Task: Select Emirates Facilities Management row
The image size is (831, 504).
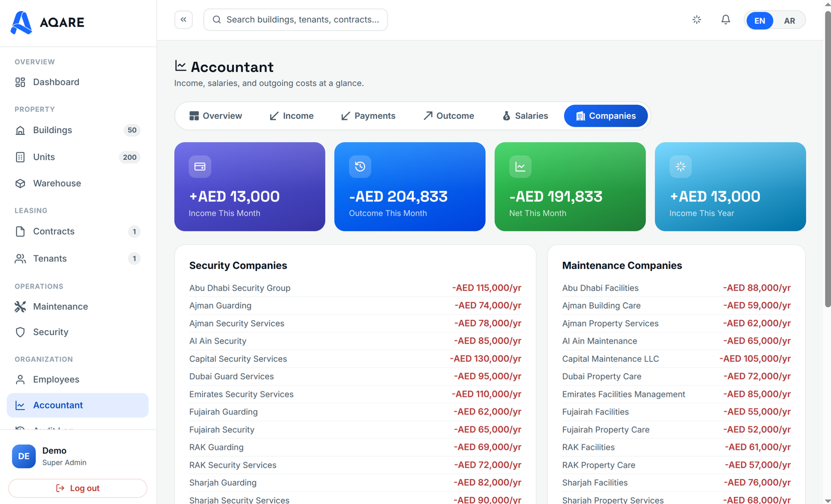Action: (x=676, y=394)
